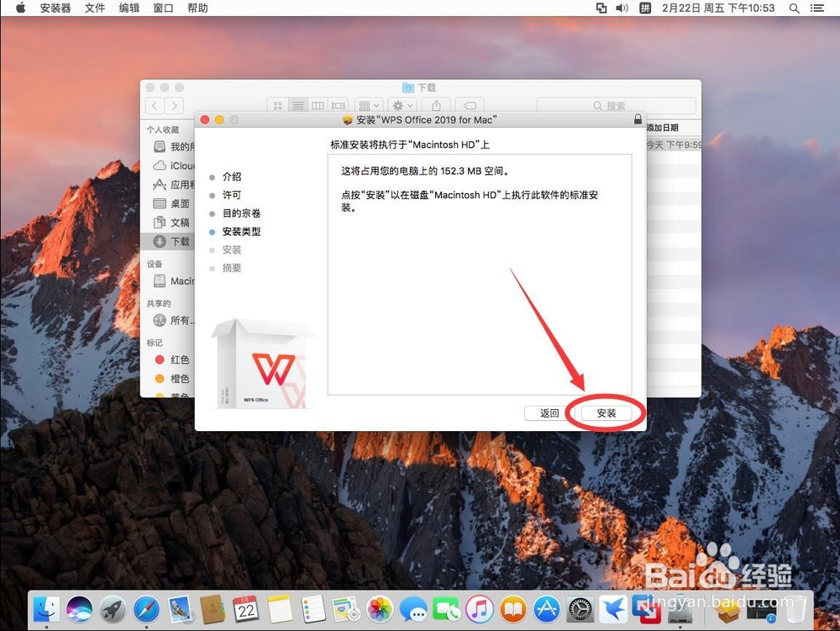Switch Finder to column view

point(318,106)
